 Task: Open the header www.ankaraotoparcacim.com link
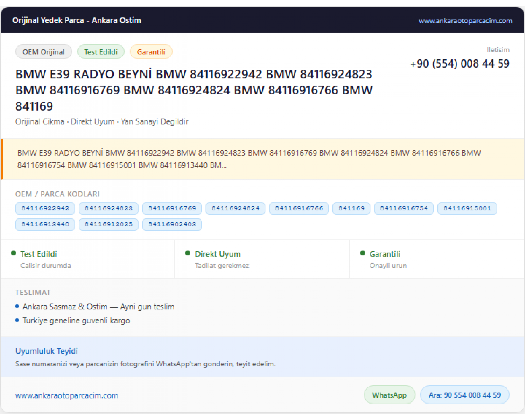[465, 21]
